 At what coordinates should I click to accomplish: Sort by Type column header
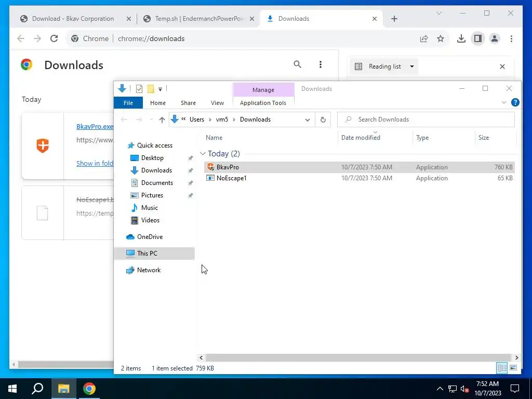click(x=422, y=137)
